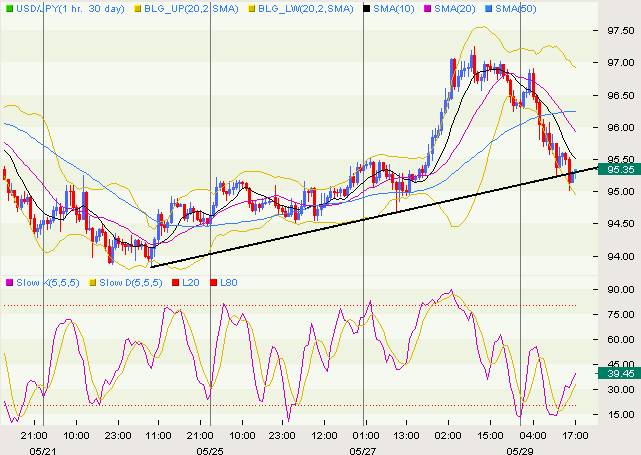The image size is (641, 455).
Task: Select the BLG_LW(20,2,SMA) legend label
Action: [306, 9]
